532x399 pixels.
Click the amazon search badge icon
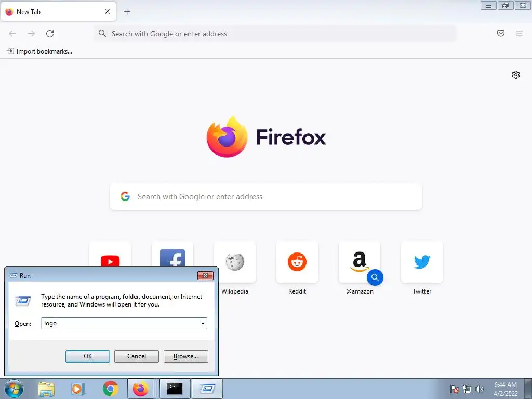tap(375, 277)
